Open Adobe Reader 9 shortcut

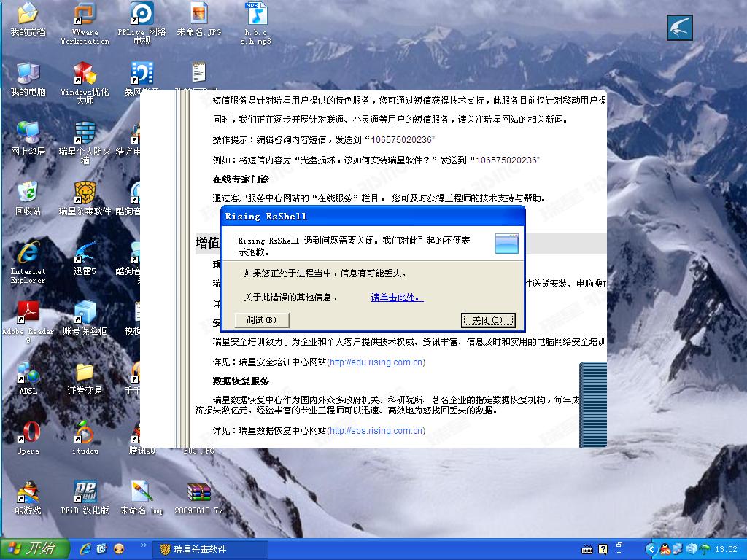28,322
